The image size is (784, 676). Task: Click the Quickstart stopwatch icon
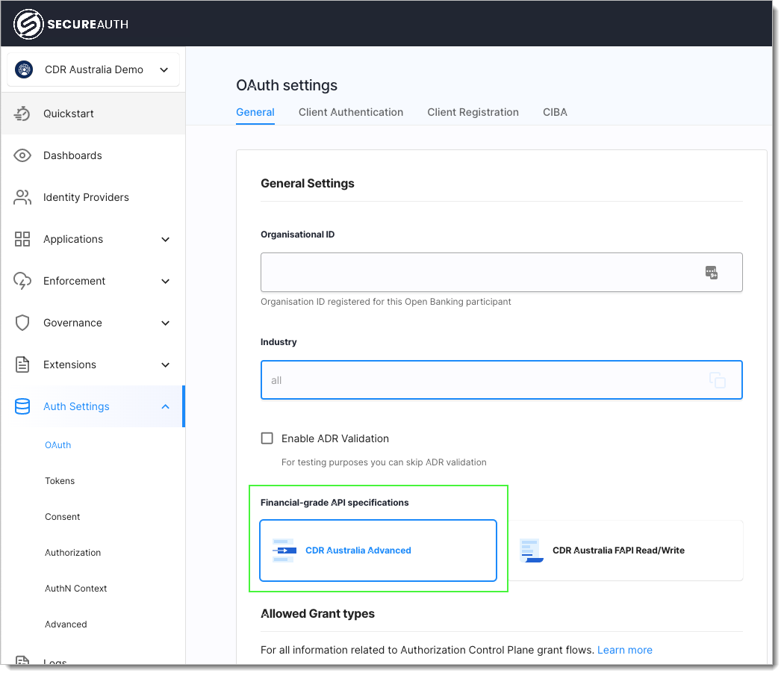pos(22,114)
